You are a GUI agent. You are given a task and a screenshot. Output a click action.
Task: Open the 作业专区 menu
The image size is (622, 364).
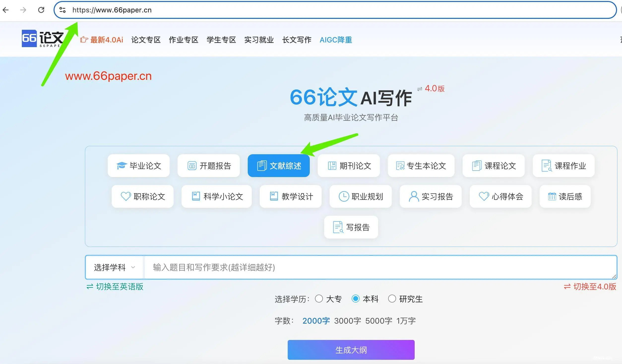point(184,40)
